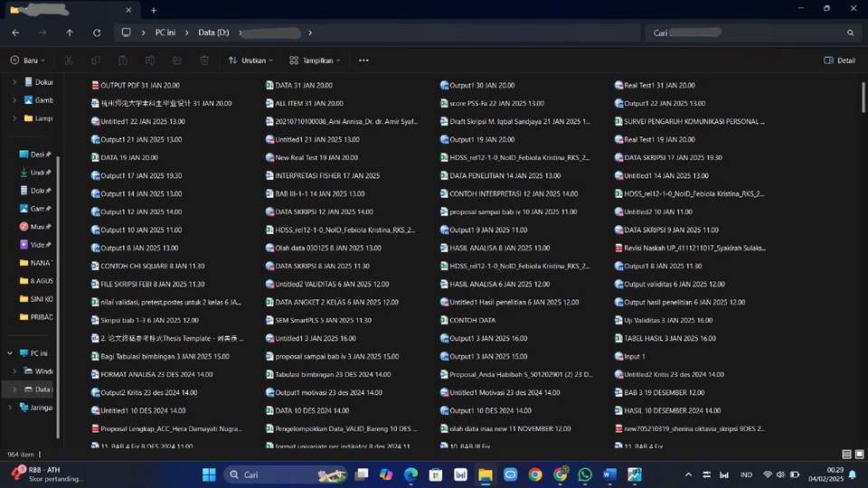This screenshot has height=488, width=868.
Task: Click PC ini in the address bar
Action: (x=165, y=33)
